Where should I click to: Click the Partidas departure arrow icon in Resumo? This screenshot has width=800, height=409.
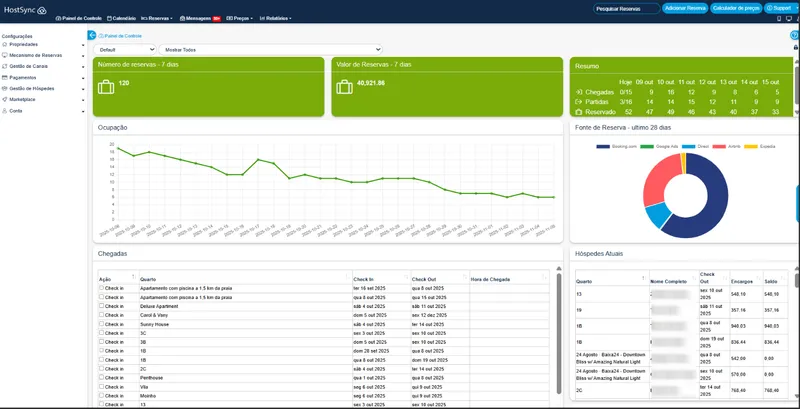579,102
